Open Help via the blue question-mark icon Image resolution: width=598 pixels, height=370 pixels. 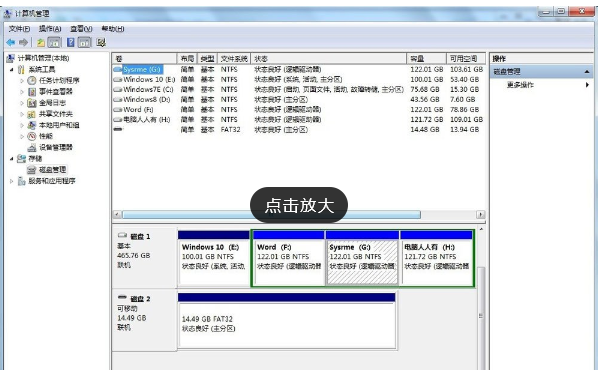tap(71, 42)
